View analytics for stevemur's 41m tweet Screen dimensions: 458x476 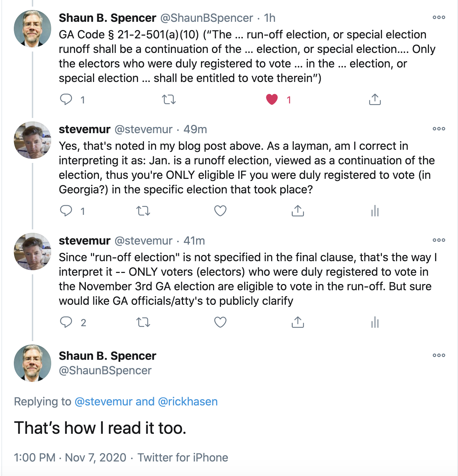point(375,322)
